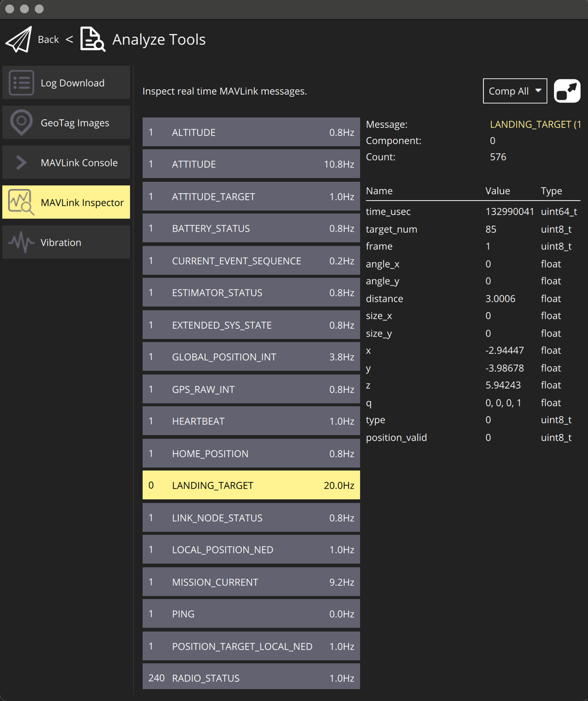Click the target_num value 85
This screenshot has width=588, height=701.
(491, 229)
